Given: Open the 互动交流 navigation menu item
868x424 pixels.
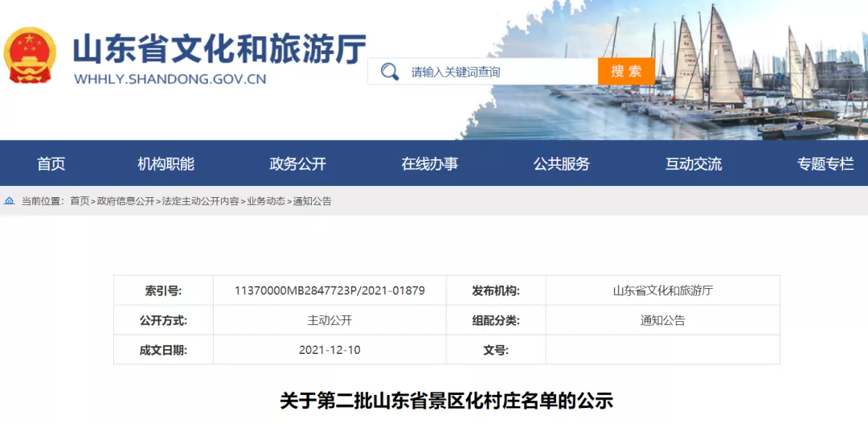Looking at the screenshot, I should (694, 163).
